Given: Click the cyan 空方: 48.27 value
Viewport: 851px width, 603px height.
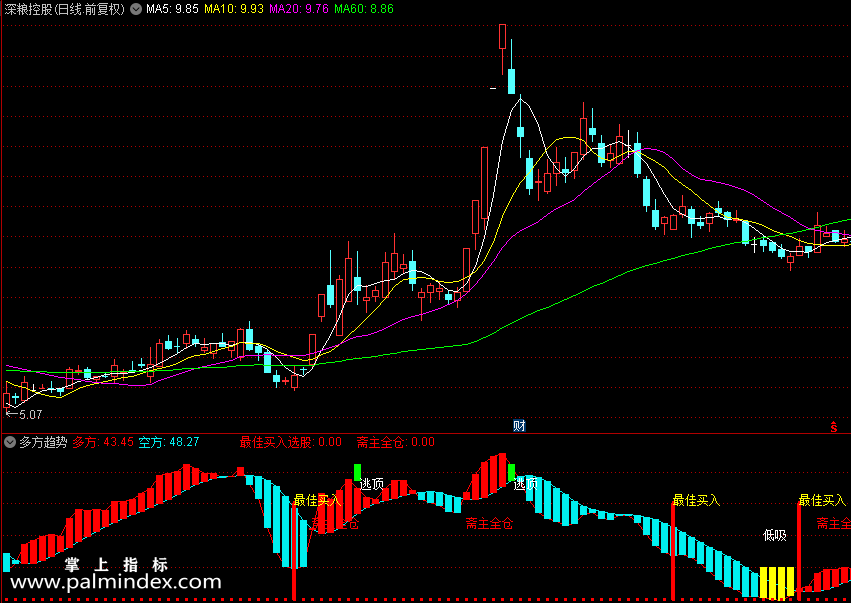Looking at the screenshot, I should tap(169, 442).
